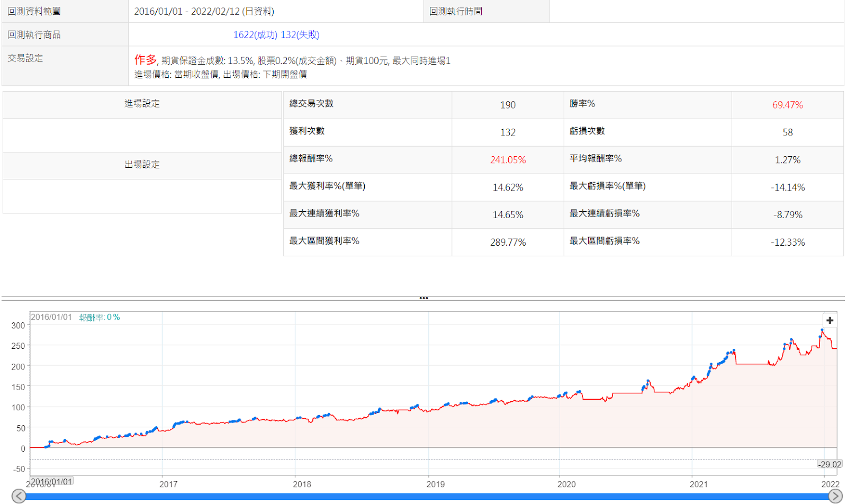The image size is (847, 504).
Task: Click the 最大區間虧損率% value -12.33%
Action: [x=788, y=242]
